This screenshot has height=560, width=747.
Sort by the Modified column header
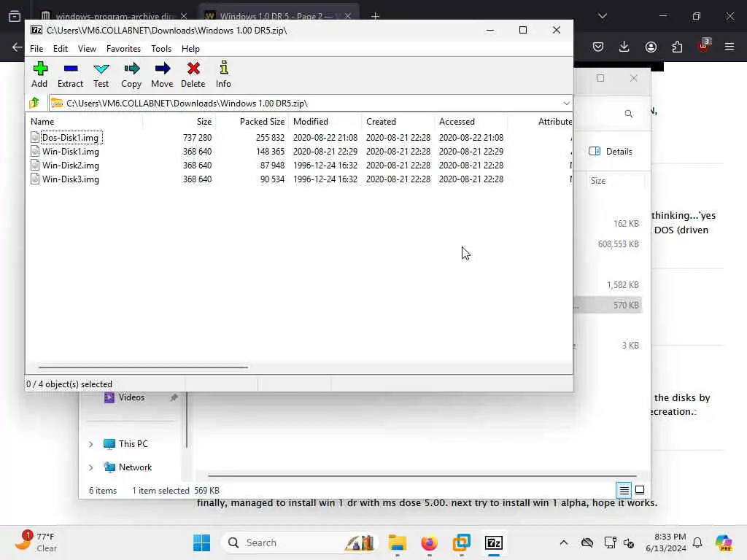click(x=325, y=122)
